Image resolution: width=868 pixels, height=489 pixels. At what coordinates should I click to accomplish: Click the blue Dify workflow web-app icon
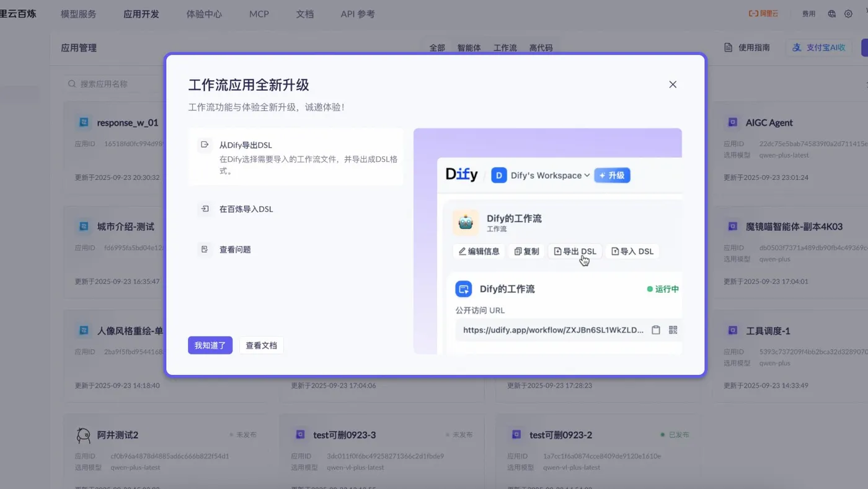(x=463, y=289)
